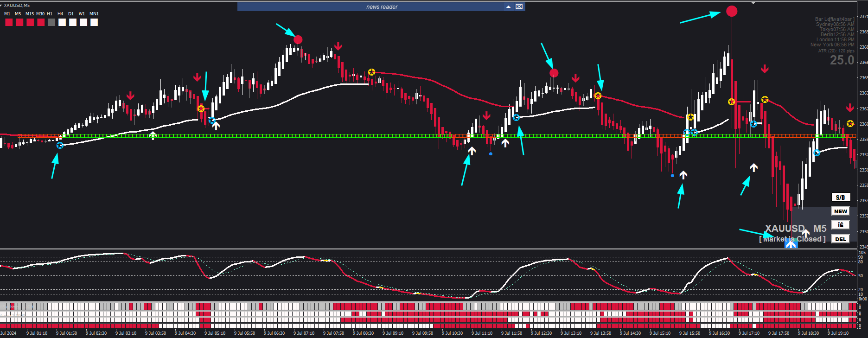Click the S/D button
The height and width of the screenshot is (338, 868).
(x=841, y=198)
